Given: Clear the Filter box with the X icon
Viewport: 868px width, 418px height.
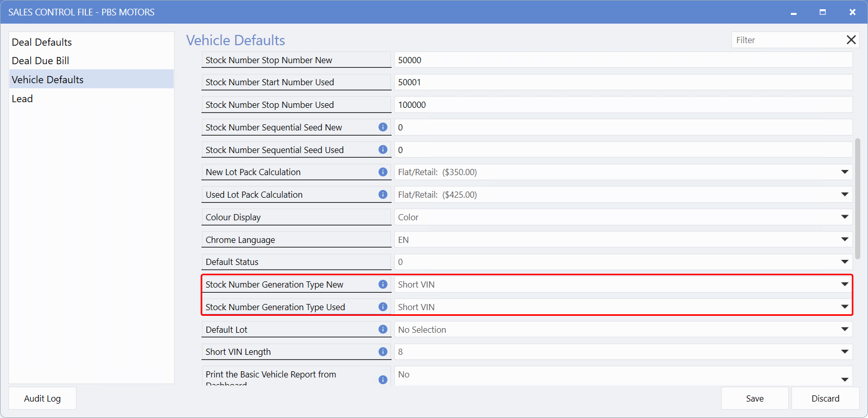Looking at the screenshot, I should [x=851, y=40].
